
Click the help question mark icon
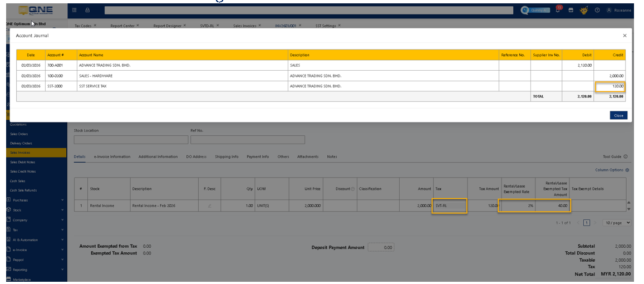597,10
